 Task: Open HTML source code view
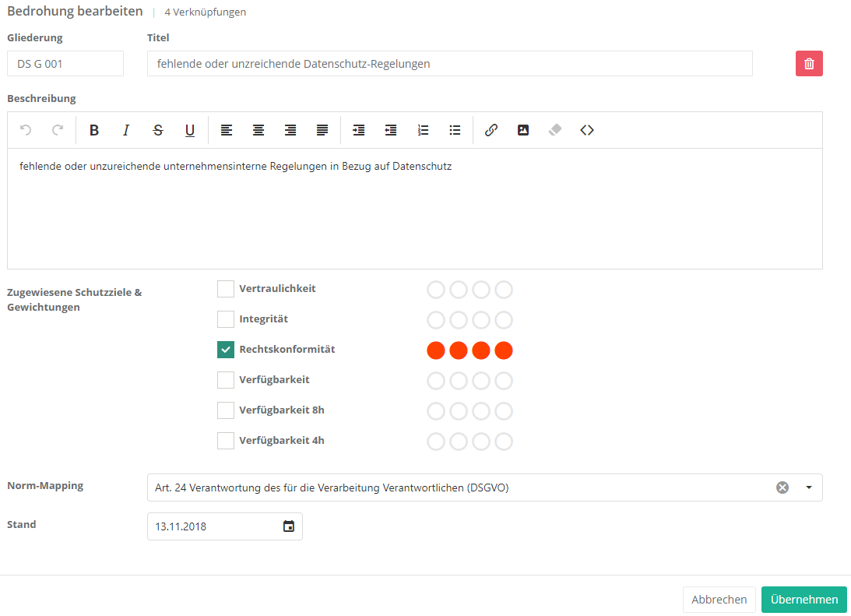[587, 130]
